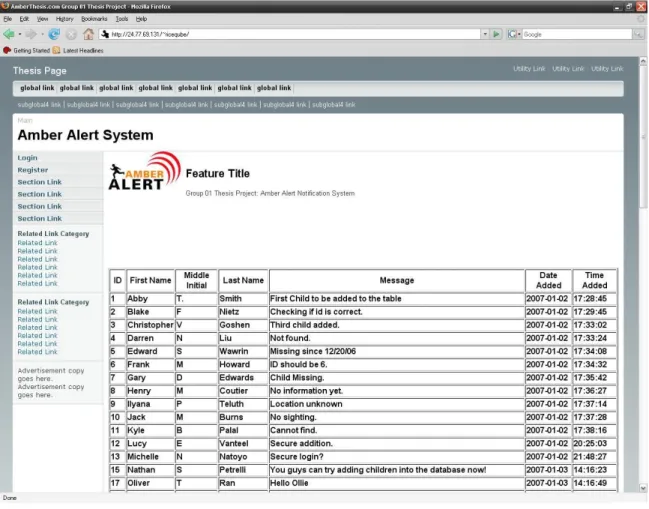Click the Google search engine icon
The width and height of the screenshot is (649, 509).
(x=512, y=34)
